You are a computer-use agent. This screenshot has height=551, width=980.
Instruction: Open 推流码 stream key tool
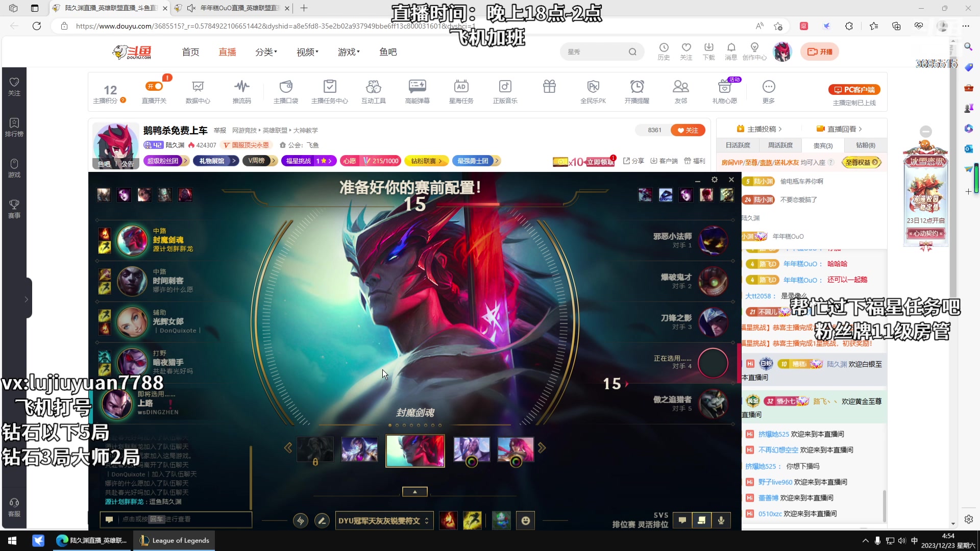[241, 92]
